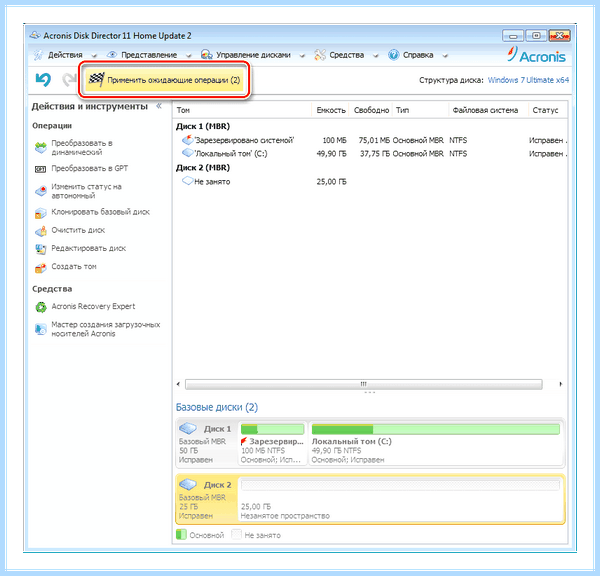Expand the arrow next to Справка
The image size is (600, 576).
click(x=445, y=56)
